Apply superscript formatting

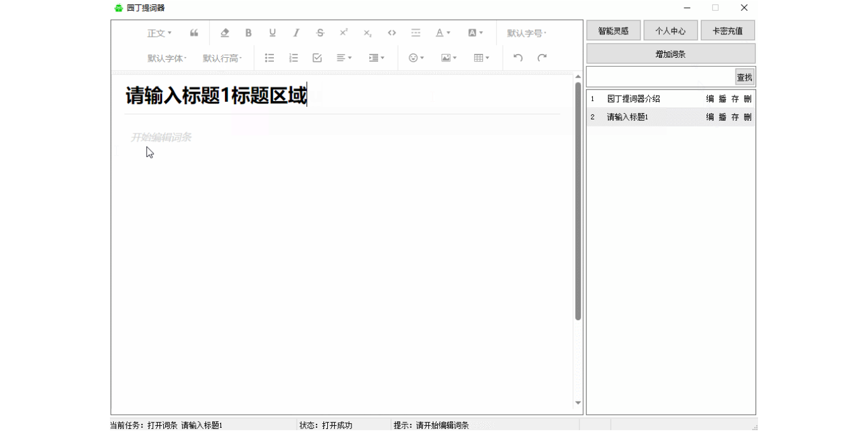(344, 33)
